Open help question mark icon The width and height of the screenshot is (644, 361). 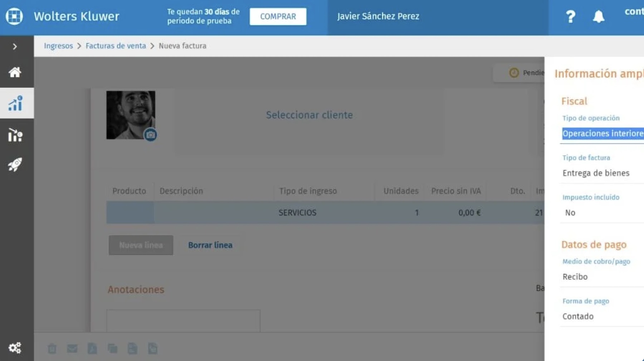tap(570, 16)
